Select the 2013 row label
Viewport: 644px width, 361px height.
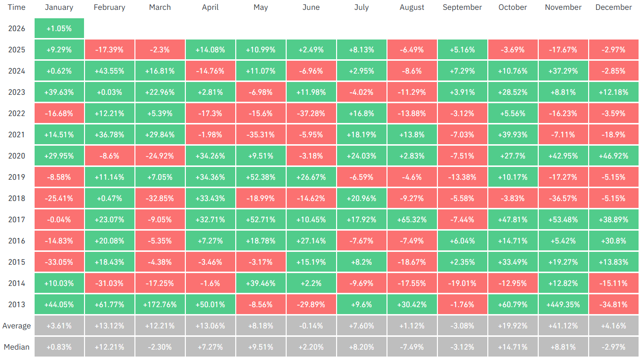click(x=16, y=305)
